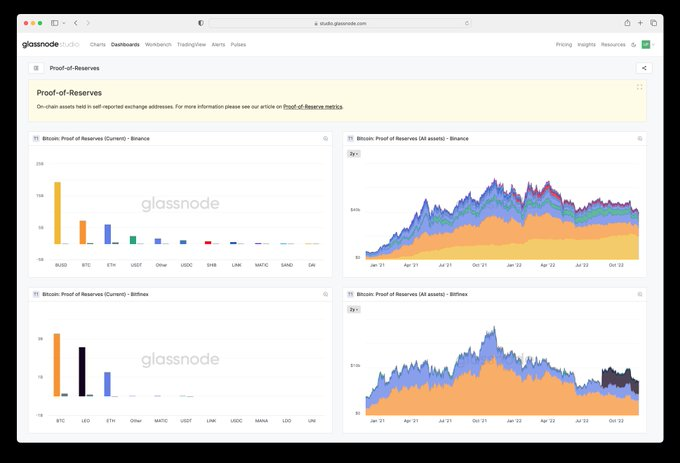The height and width of the screenshot is (463, 680).
Task: Open the 2y range dropdown on Binance chart
Action: (354, 154)
